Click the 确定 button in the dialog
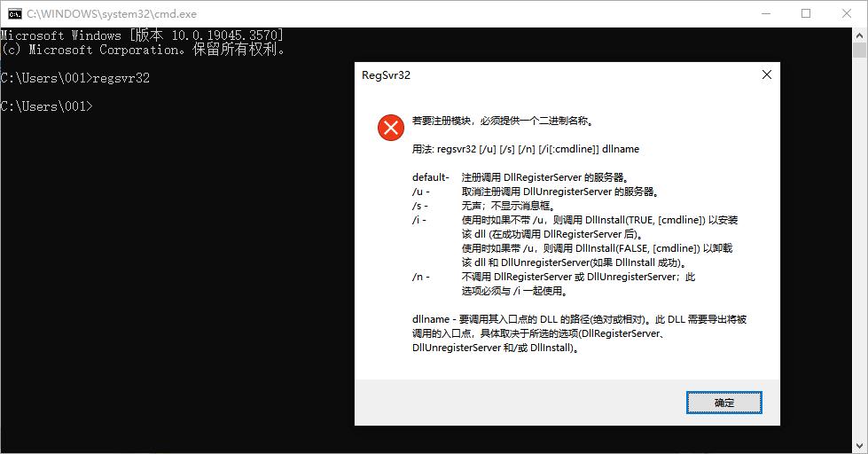868x454 pixels. 723,403
